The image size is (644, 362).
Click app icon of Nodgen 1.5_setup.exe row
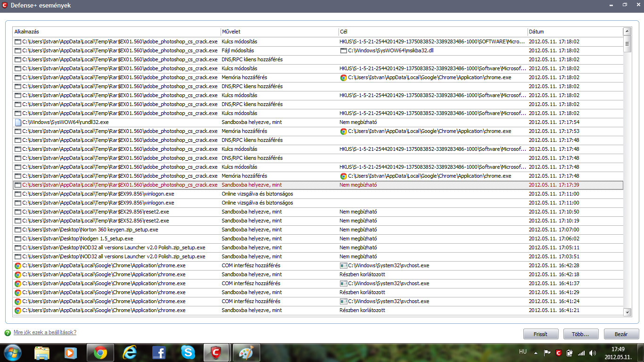(18, 239)
